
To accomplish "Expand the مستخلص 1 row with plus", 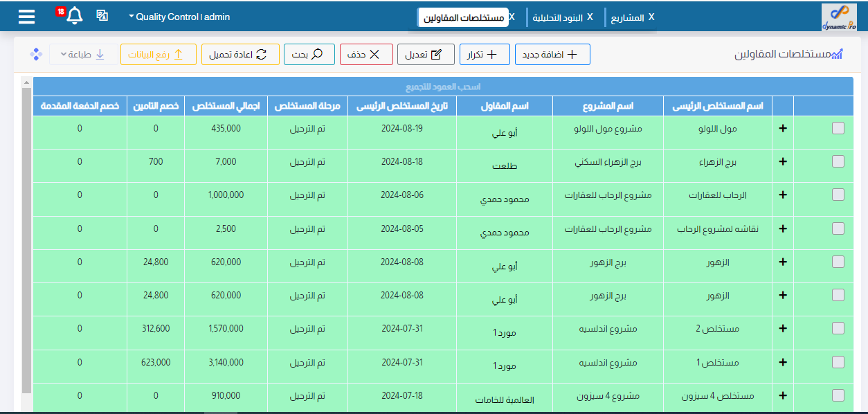I will 783,362.
